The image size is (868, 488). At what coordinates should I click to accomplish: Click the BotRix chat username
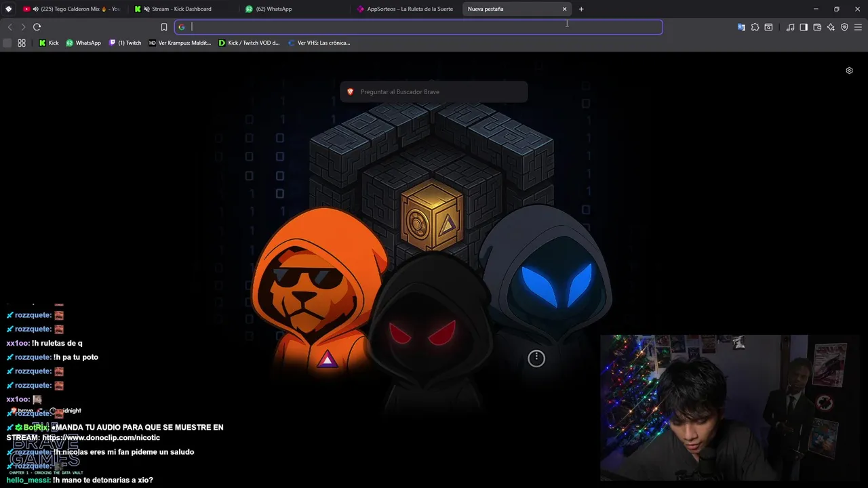36,428
